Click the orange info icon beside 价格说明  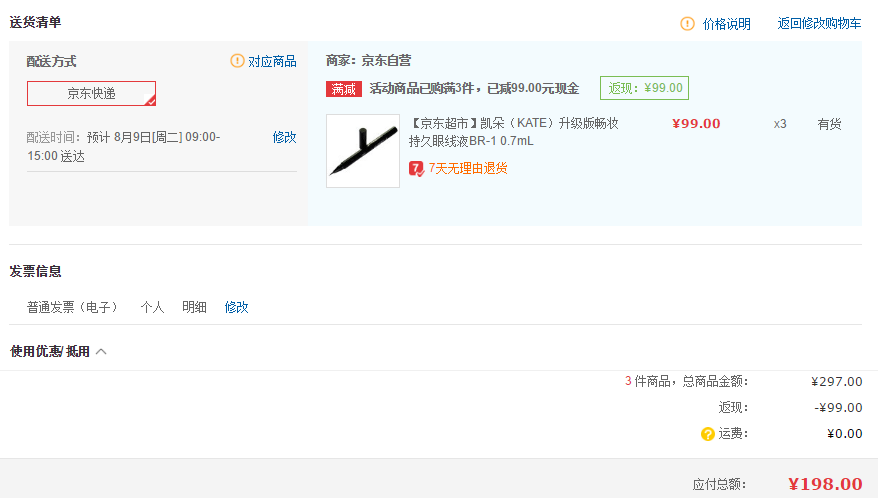coord(687,24)
